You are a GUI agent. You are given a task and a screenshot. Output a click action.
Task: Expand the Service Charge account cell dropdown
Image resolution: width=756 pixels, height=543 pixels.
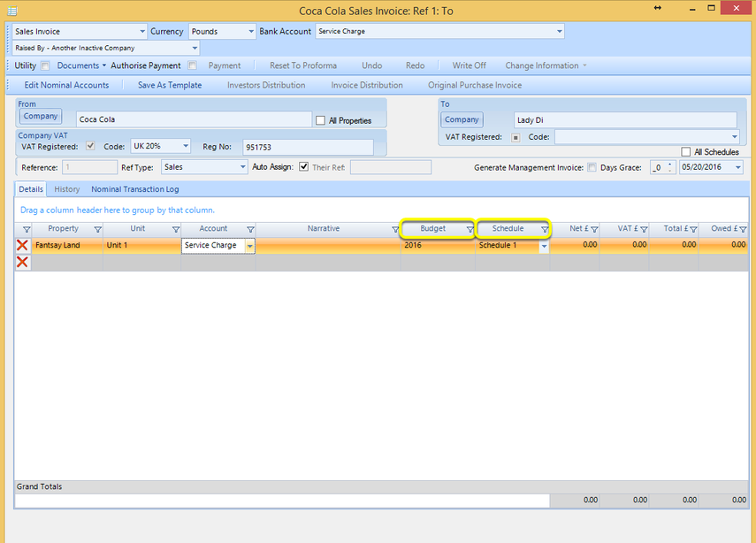(249, 246)
